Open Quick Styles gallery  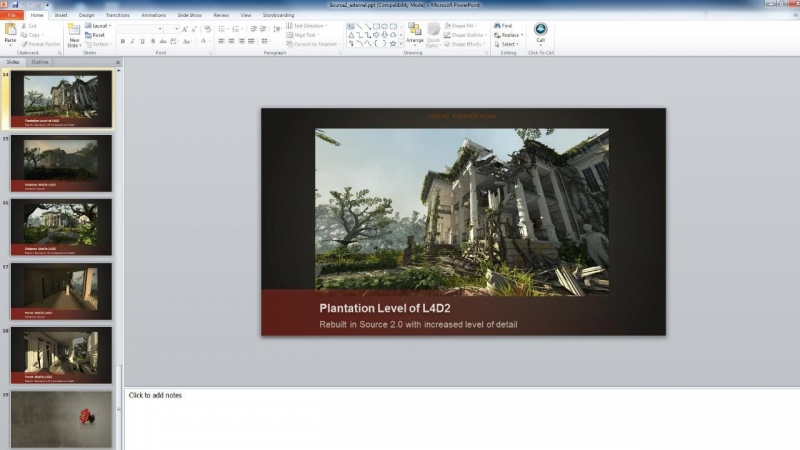[x=433, y=35]
